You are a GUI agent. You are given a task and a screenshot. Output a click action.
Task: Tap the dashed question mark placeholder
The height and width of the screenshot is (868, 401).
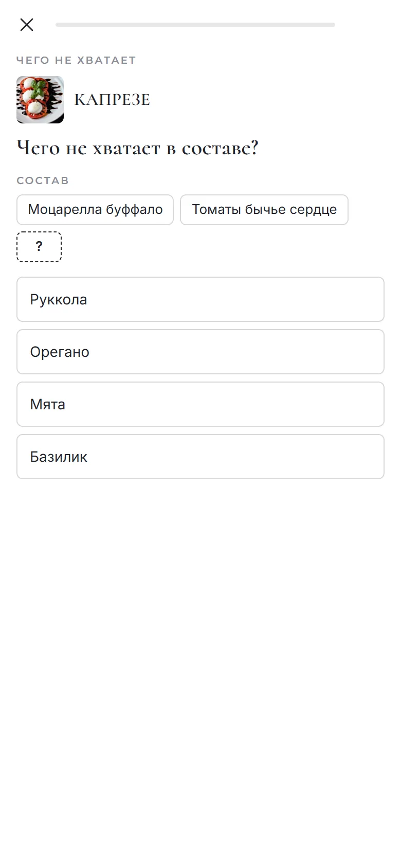(39, 247)
